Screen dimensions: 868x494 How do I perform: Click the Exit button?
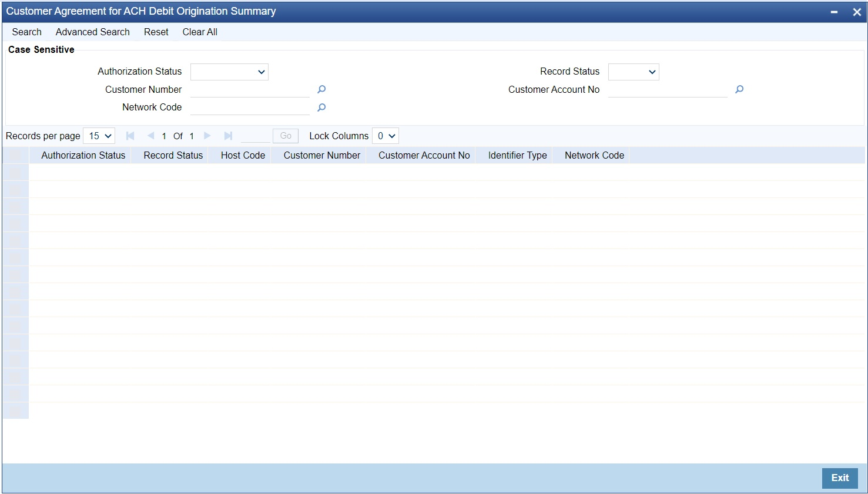840,478
